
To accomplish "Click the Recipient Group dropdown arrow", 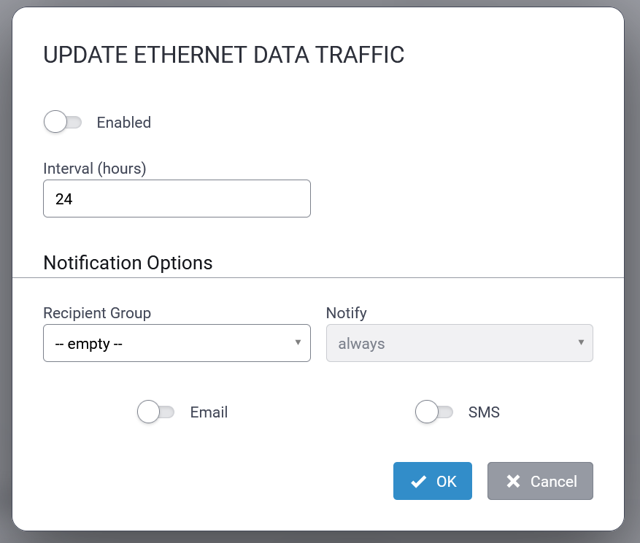I will point(298,343).
